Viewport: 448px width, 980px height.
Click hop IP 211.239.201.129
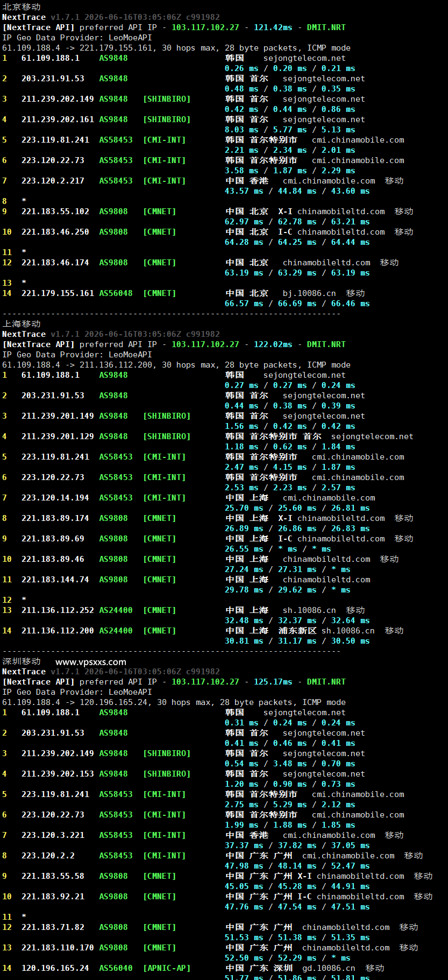pos(58,436)
